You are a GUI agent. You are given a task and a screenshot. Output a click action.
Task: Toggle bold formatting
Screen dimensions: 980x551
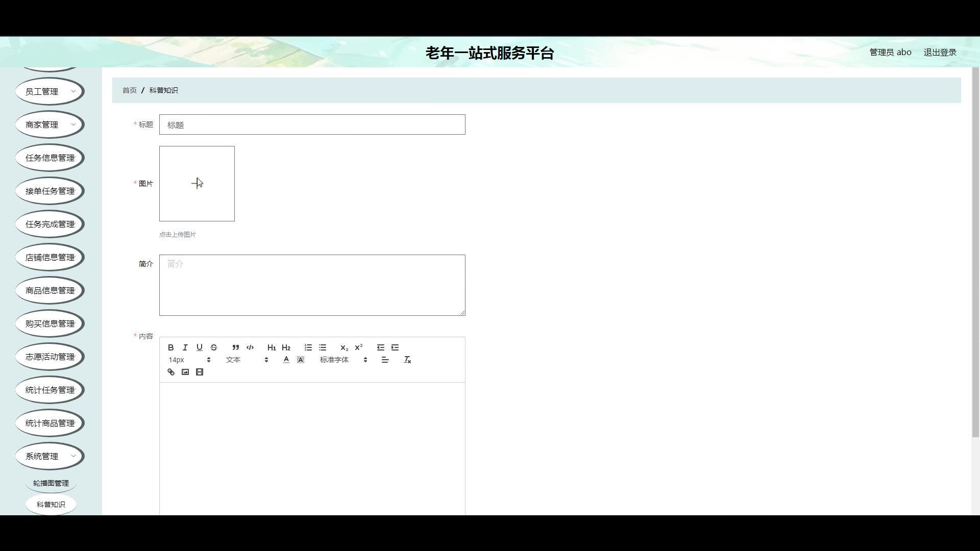(x=171, y=347)
